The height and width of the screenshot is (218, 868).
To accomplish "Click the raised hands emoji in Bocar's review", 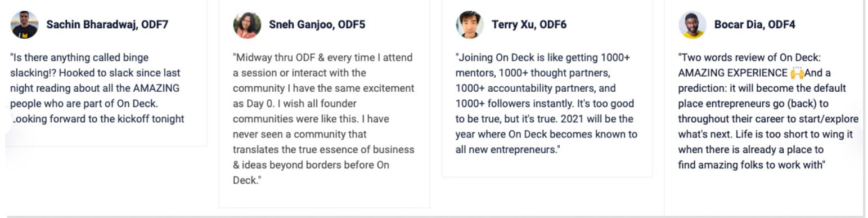I will coord(797,73).
